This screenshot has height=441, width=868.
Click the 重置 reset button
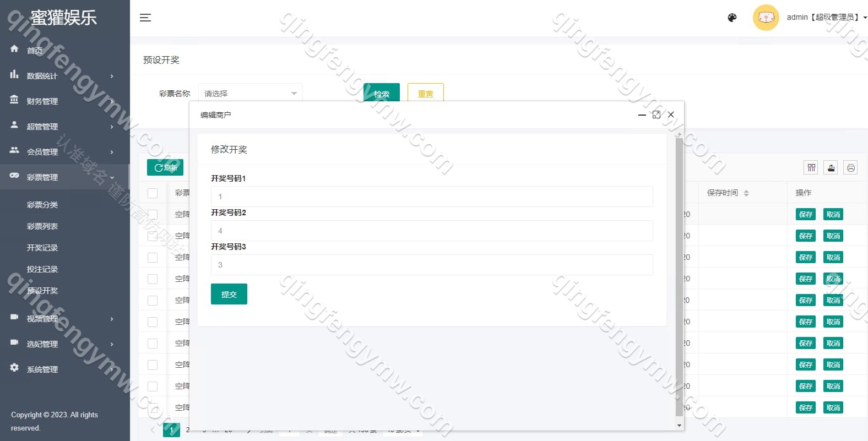(425, 94)
